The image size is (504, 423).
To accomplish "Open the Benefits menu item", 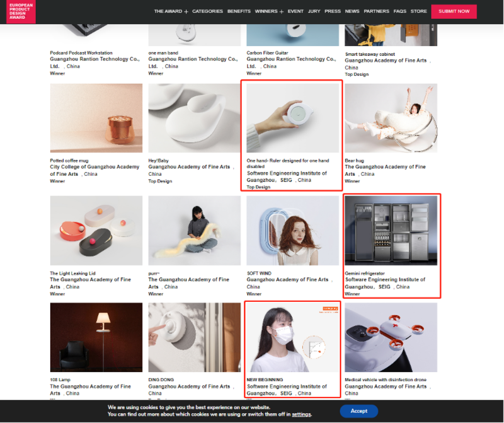I will pyautogui.click(x=239, y=11).
